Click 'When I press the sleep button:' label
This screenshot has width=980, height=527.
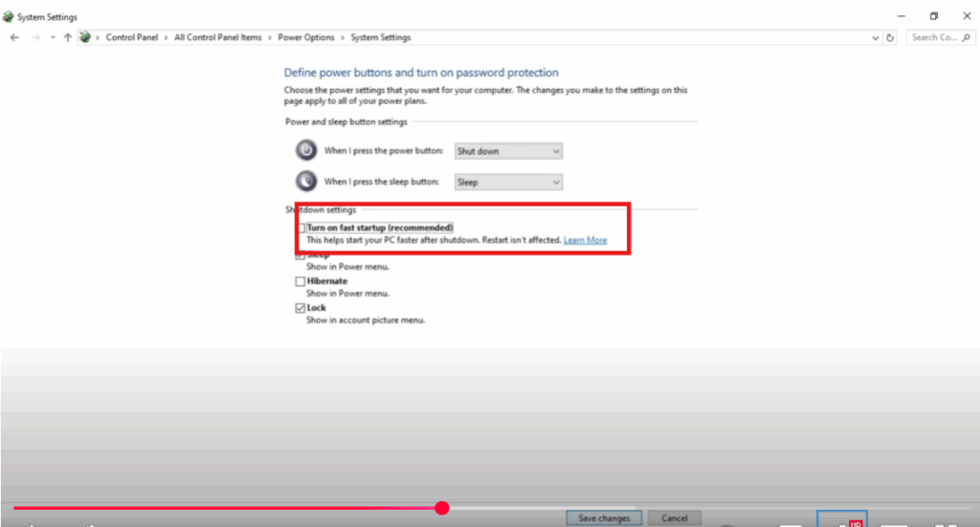[x=381, y=182]
